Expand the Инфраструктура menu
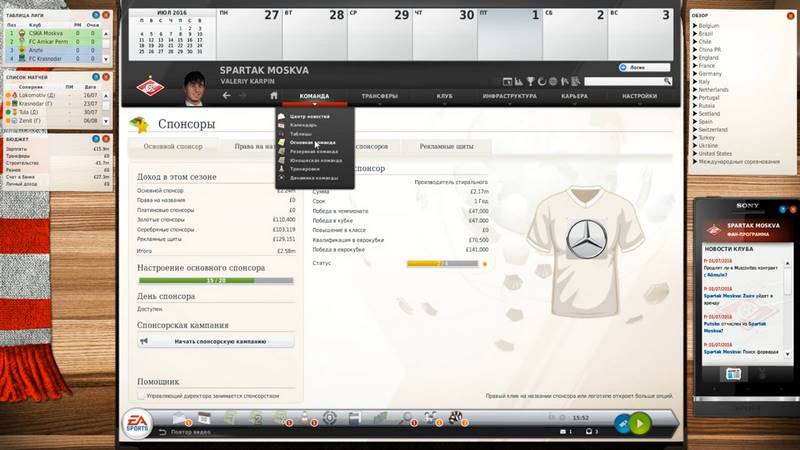Viewport: 800px width, 450px height. [509, 96]
